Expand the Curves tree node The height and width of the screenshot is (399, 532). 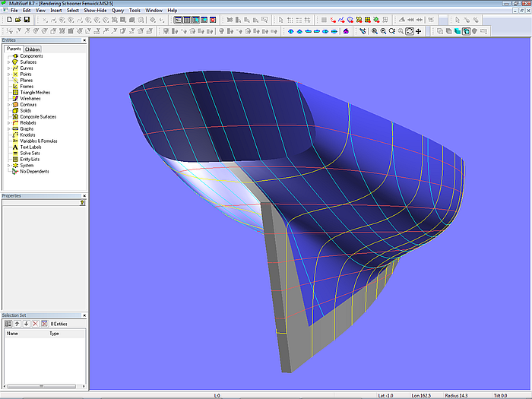click(8, 68)
